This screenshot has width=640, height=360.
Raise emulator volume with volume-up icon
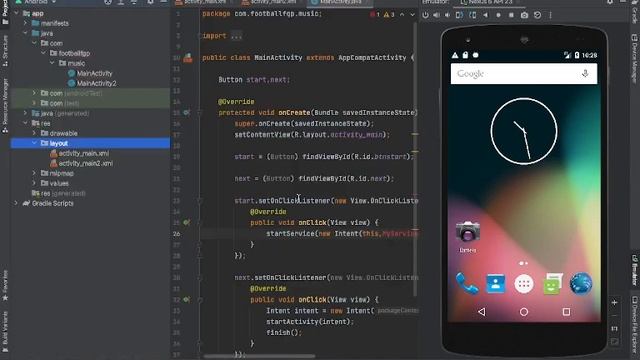[x=436, y=15]
